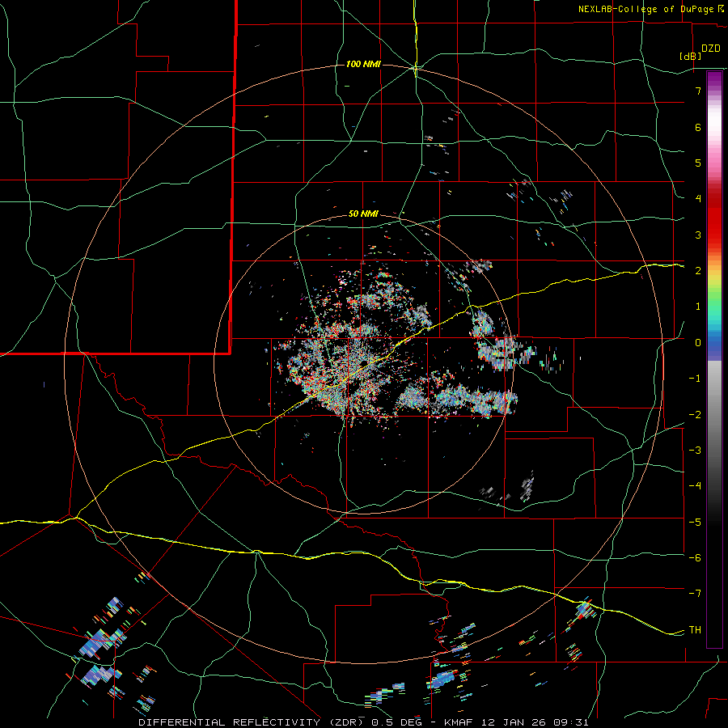Click the 5 dB scale value
Viewport: 728px width, 728px height.
coord(698,163)
